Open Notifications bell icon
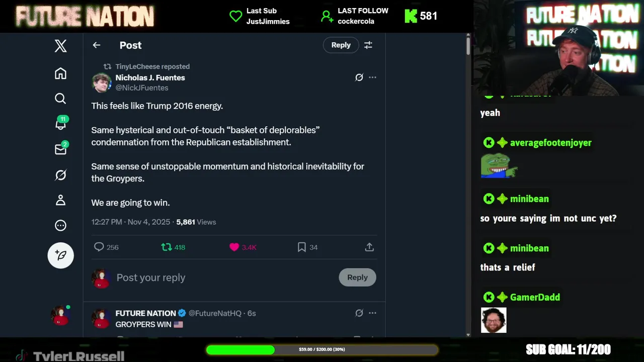 60,124
